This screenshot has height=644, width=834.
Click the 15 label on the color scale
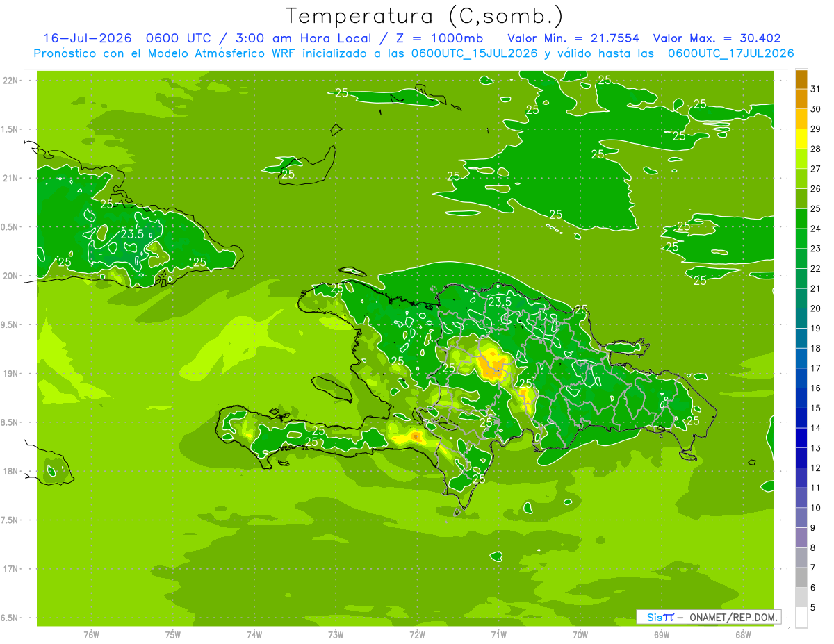pos(815,408)
